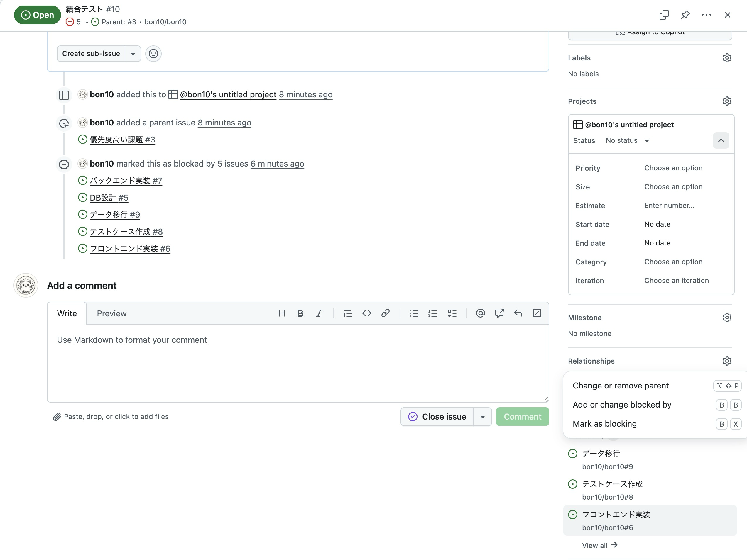The width and height of the screenshot is (747, 560).
Task: Click the pin issue icon
Action: pos(685,15)
